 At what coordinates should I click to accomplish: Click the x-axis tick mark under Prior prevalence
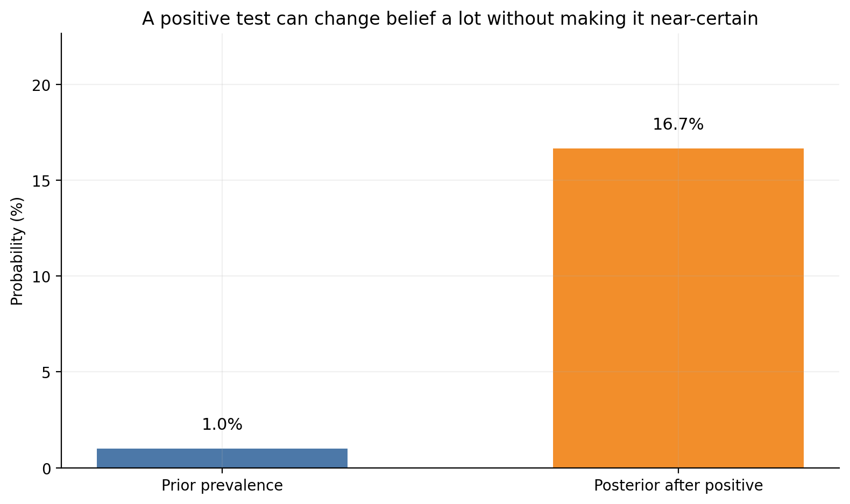(x=222, y=471)
